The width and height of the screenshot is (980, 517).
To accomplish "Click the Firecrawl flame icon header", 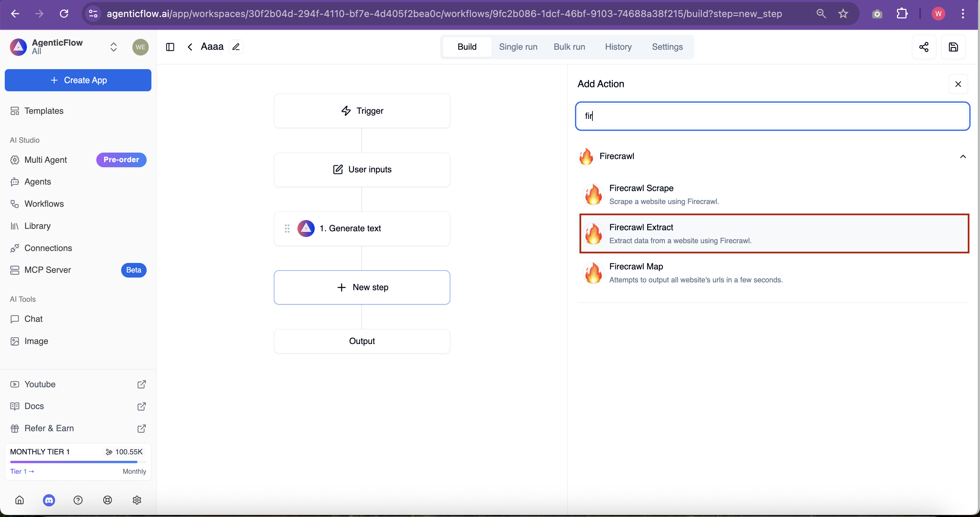I will [586, 156].
